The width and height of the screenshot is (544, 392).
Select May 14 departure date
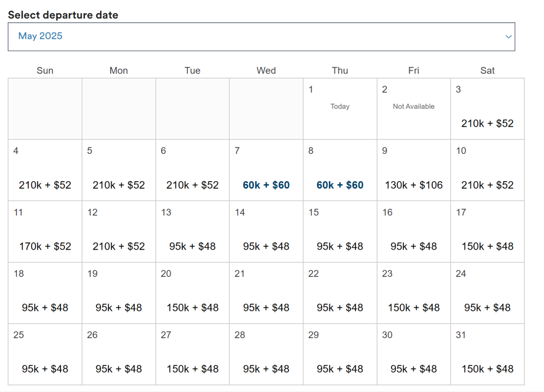[266, 231]
